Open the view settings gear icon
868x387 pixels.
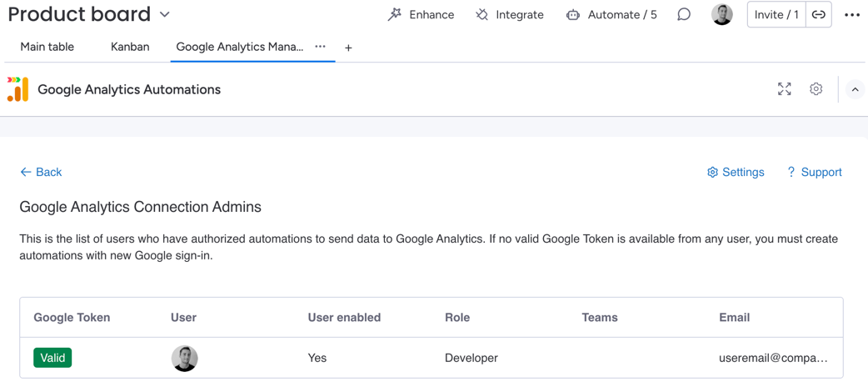coord(816,88)
